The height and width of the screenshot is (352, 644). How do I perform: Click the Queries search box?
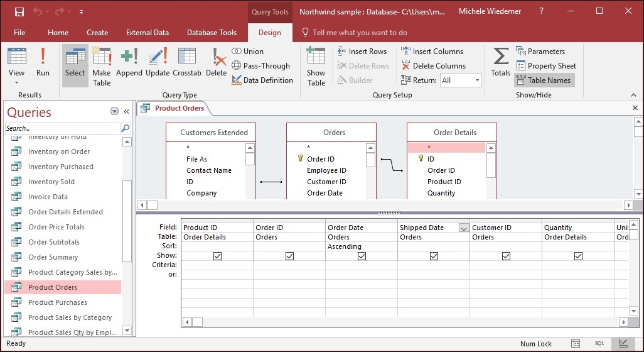click(63, 128)
